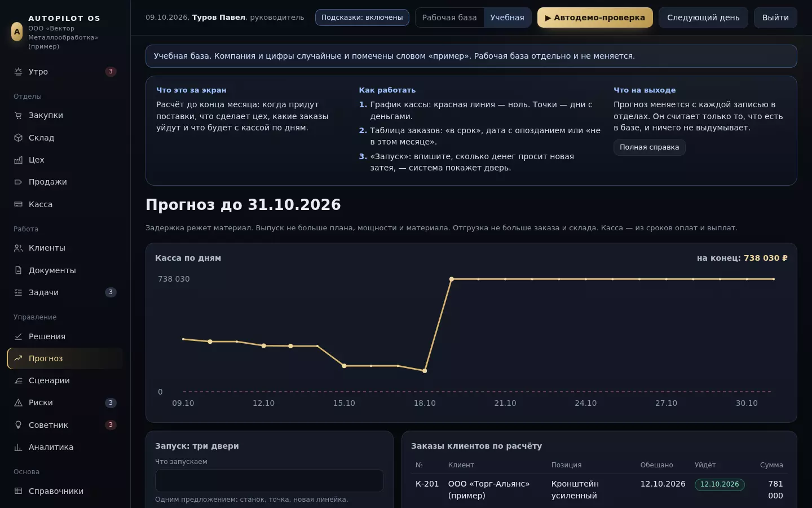
Task: Click the Выйти button
Action: (x=775, y=17)
